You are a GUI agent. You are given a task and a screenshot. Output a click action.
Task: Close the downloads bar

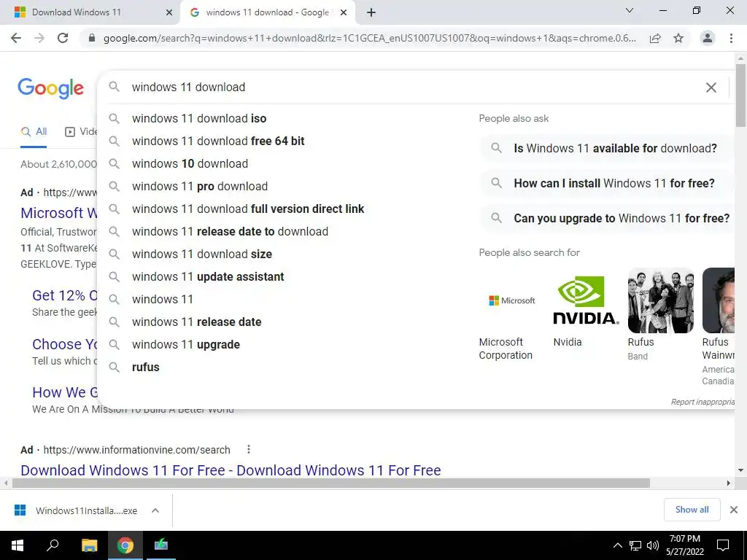[734, 510]
